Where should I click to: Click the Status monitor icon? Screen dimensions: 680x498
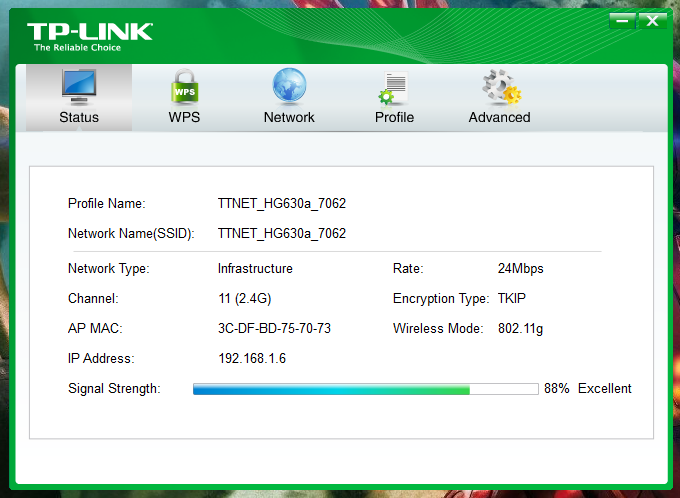pos(79,87)
